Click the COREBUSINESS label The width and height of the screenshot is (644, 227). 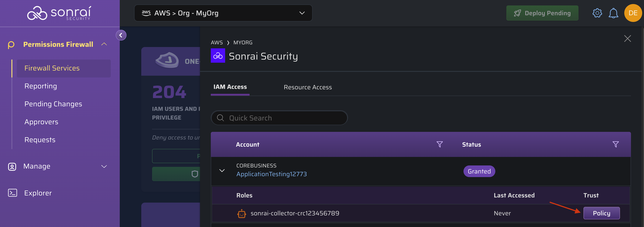(x=256, y=166)
